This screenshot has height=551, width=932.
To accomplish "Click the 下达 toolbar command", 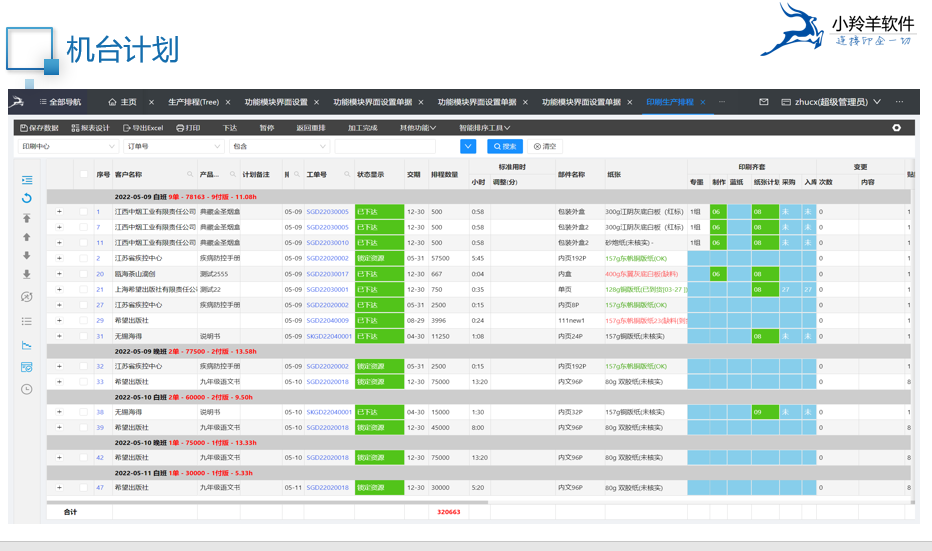I will [230, 128].
